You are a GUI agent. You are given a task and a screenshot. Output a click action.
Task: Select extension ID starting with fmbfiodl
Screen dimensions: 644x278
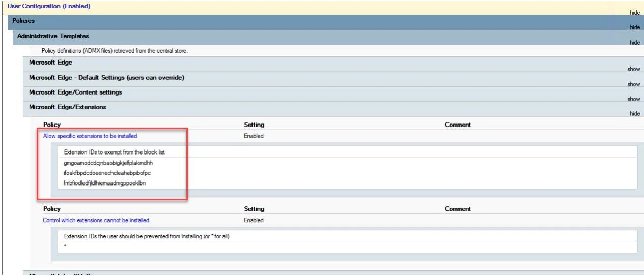click(104, 183)
